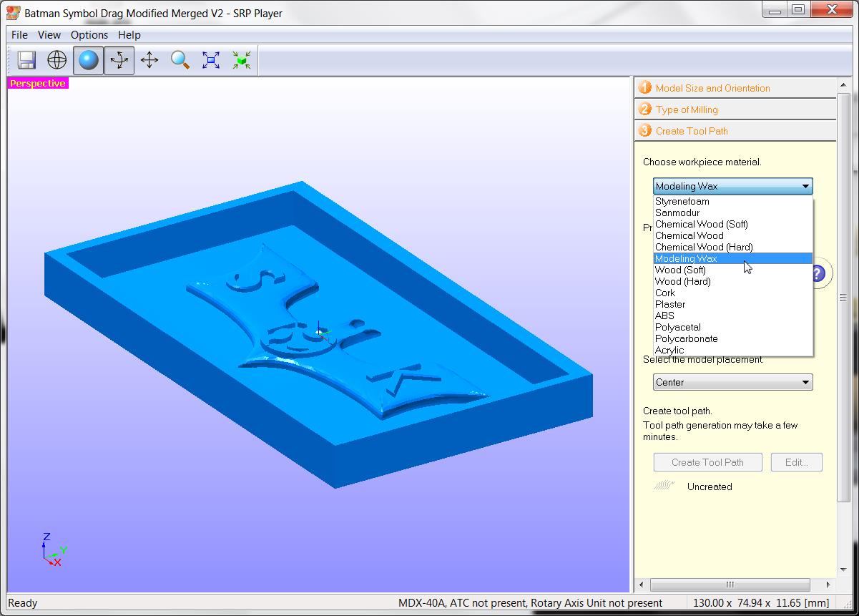Viewport: 859px width, 616px height.
Task: Click the horizontal scrollbar right arrow
Action: pyautogui.click(x=828, y=585)
